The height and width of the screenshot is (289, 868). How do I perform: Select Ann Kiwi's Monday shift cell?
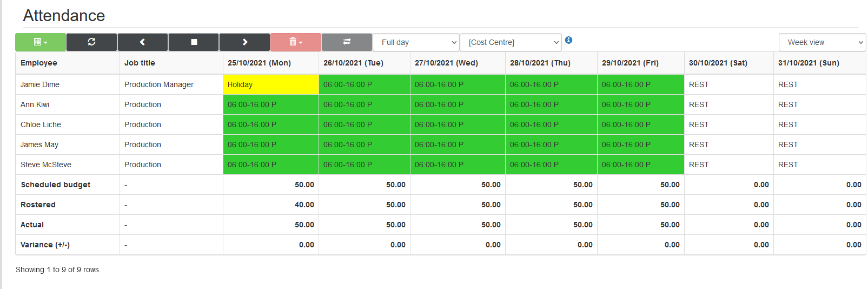pyautogui.click(x=271, y=104)
